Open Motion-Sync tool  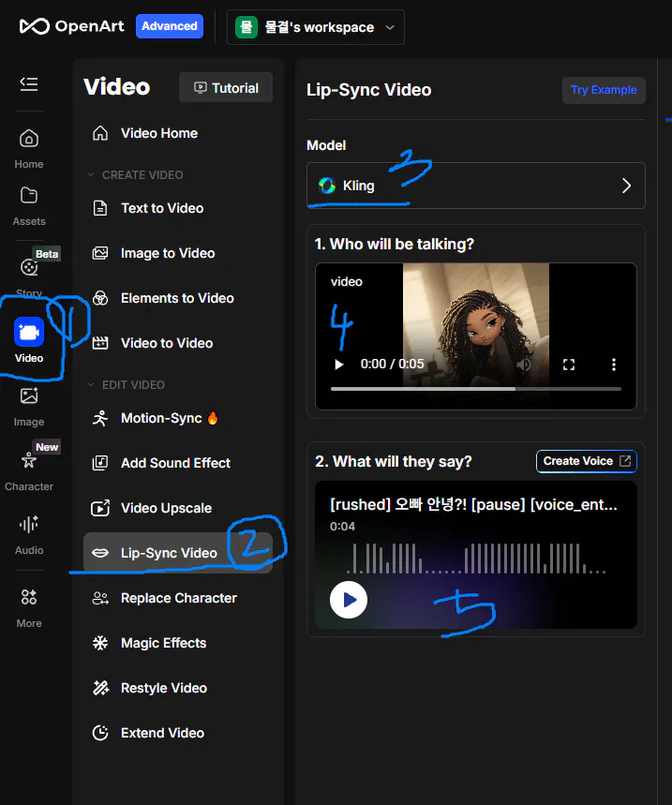click(178, 418)
